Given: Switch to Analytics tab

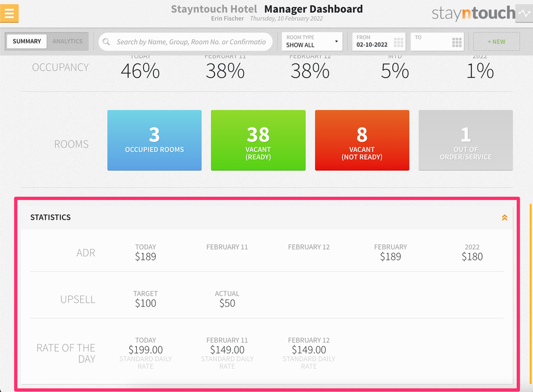Looking at the screenshot, I should pos(67,42).
